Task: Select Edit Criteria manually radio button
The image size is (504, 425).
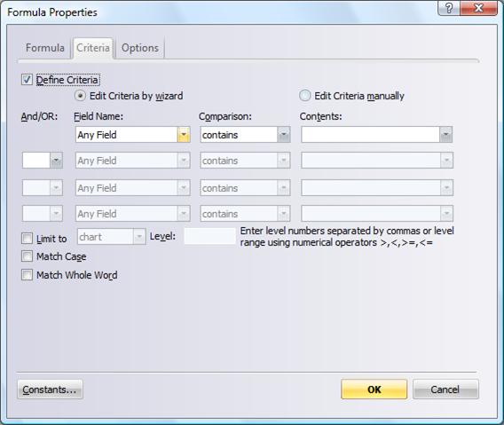Action: 304,96
